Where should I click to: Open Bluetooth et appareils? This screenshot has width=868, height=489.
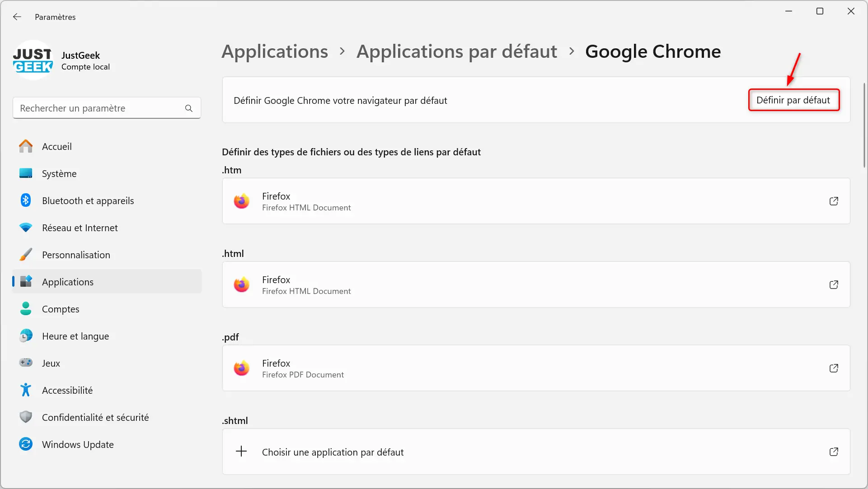[x=107, y=200]
